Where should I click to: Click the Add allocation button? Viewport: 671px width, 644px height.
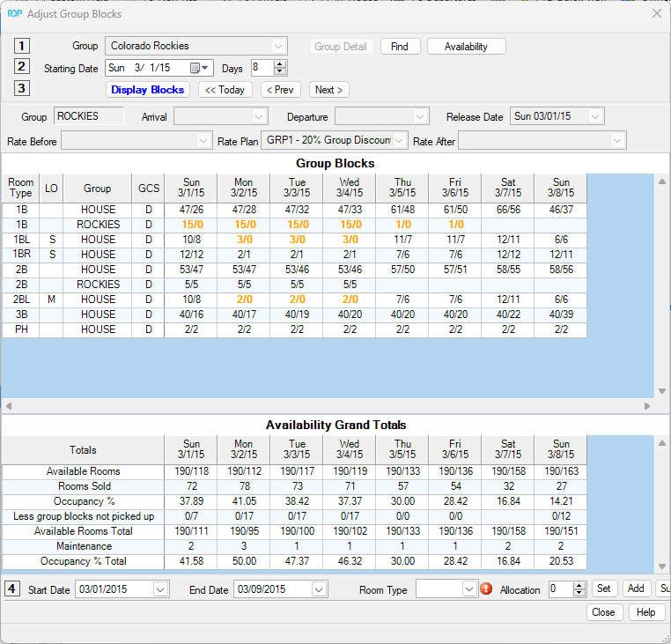636,588
